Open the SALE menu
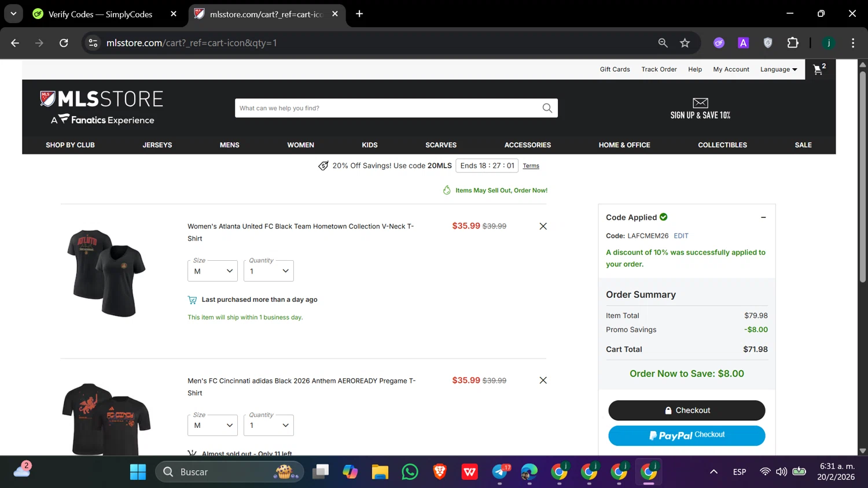This screenshot has height=488, width=868. coord(803,145)
